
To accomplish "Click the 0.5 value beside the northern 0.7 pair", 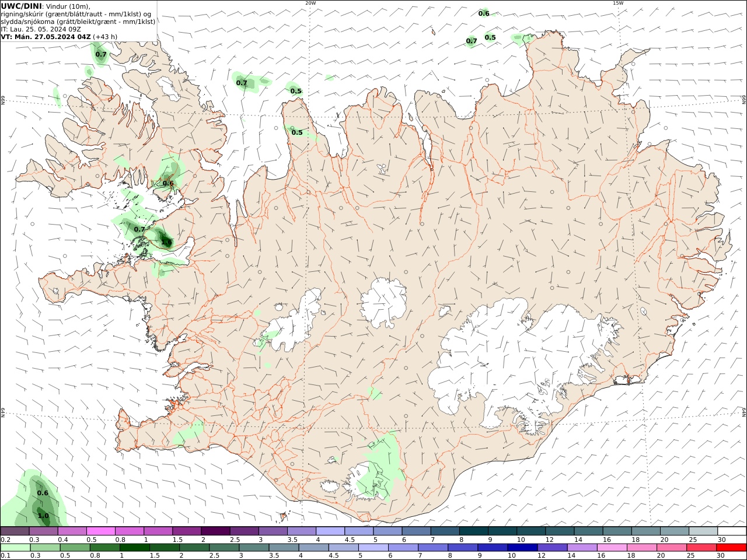I will 490,37.
